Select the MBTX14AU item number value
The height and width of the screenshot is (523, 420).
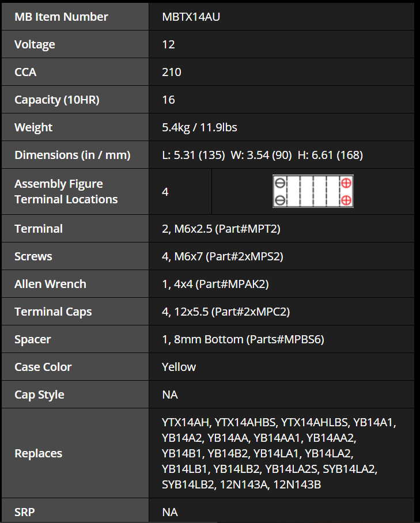click(x=191, y=17)
